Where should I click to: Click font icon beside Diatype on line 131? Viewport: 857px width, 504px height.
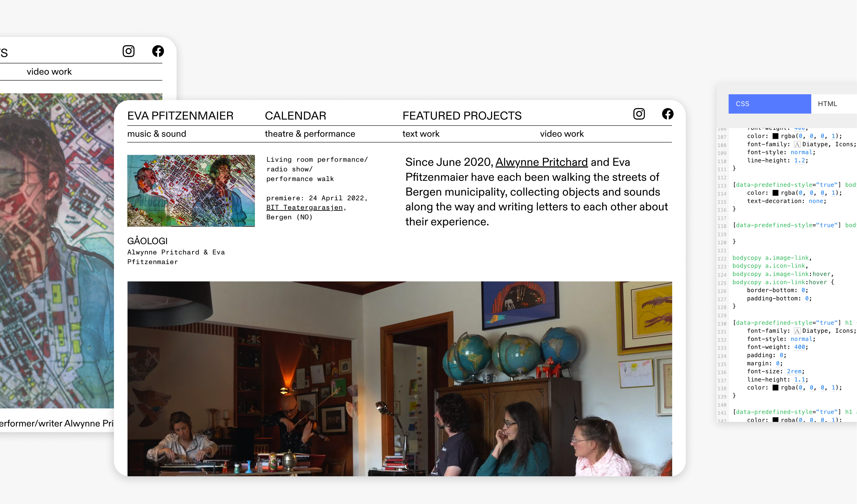(797, 331)
